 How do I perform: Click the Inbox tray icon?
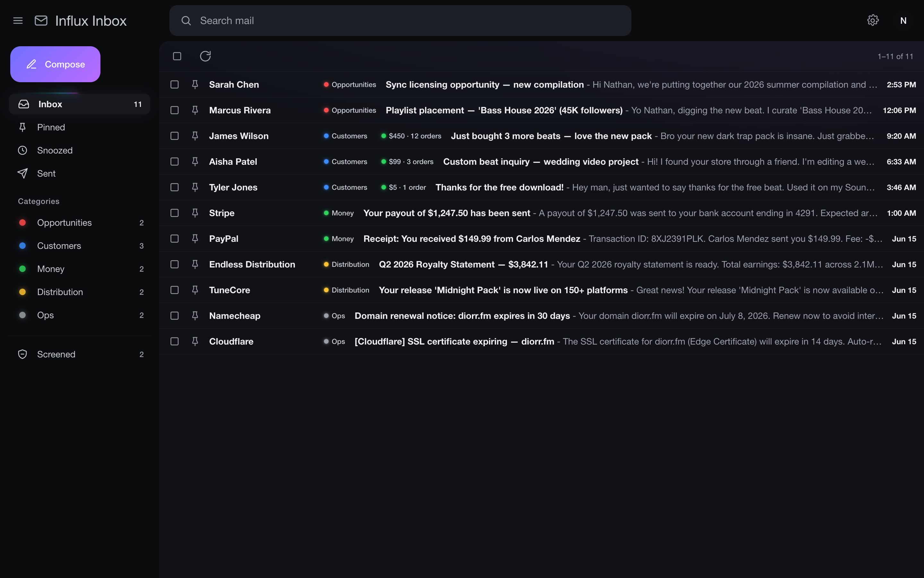coord(24,104)
